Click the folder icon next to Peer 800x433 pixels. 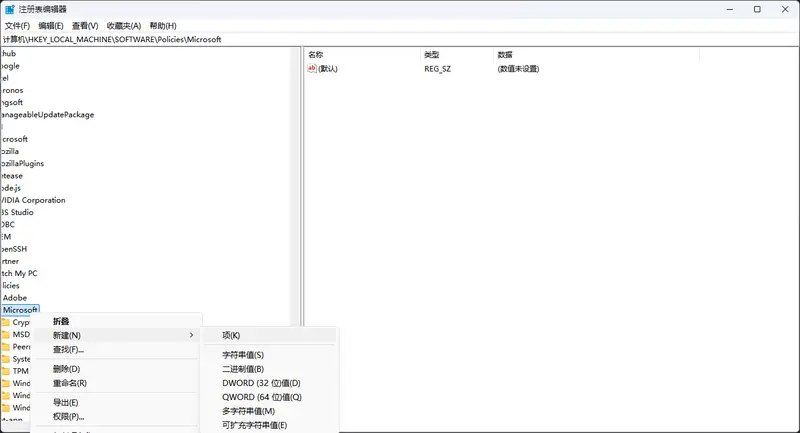(x=6, y=347)
